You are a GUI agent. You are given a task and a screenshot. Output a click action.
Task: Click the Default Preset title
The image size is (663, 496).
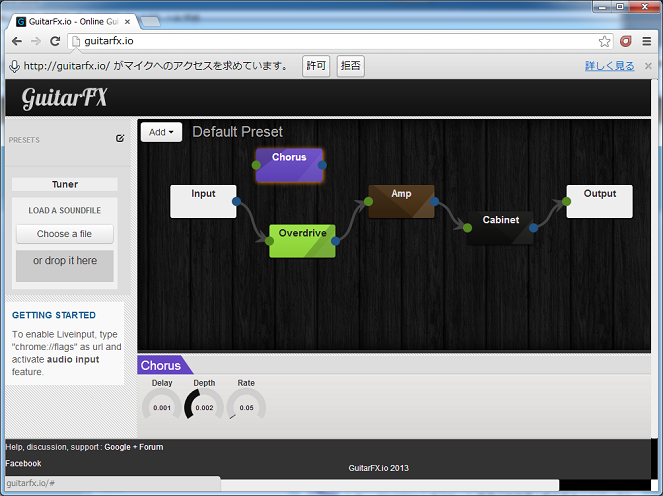[237, 132]
